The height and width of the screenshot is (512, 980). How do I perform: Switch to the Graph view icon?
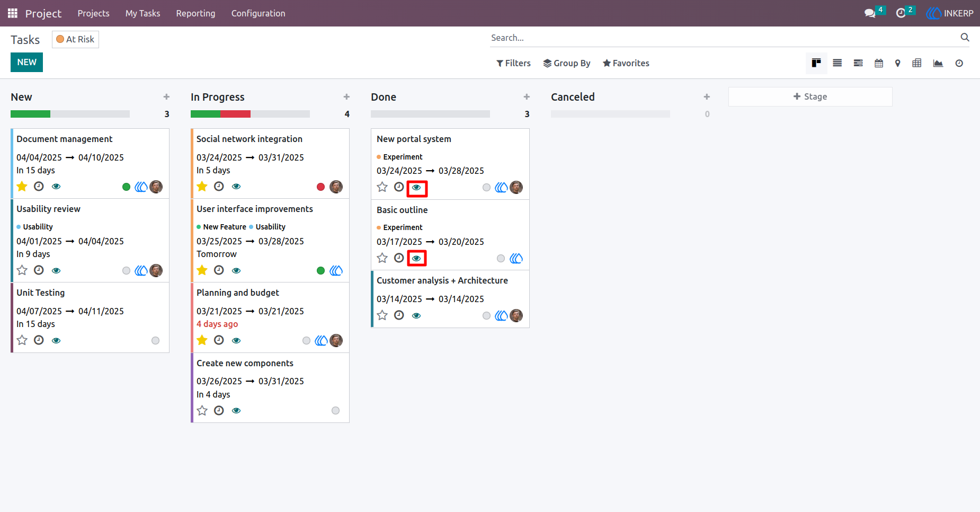[938, 63]
